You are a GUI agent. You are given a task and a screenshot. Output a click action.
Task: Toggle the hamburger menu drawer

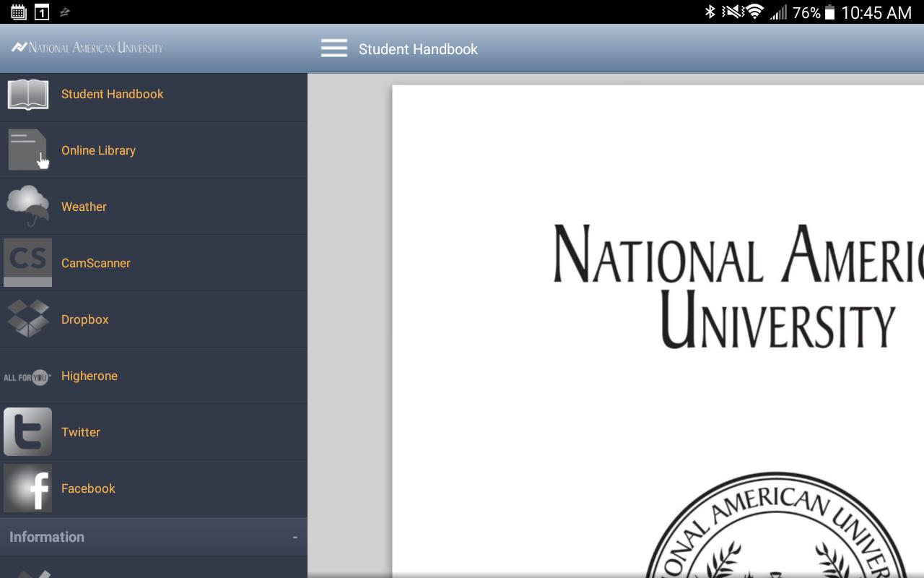coord(334,48)
